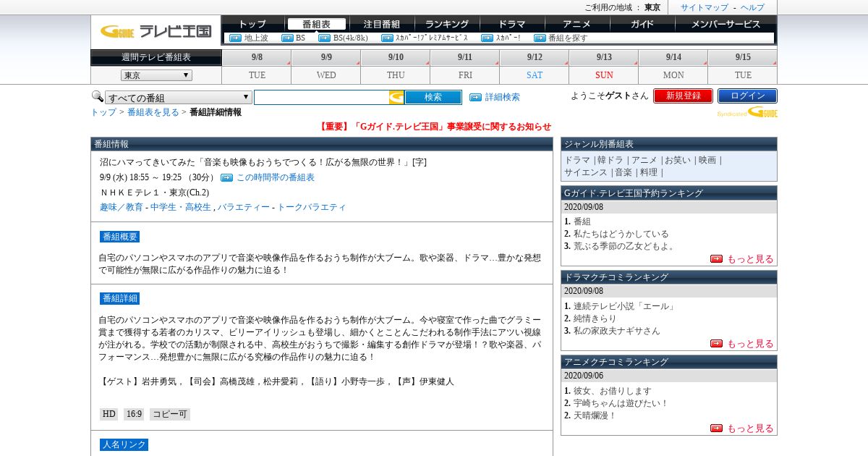Viewport: 868px width, 456px height.
Task: Open the サイトマップ link
Action: (x=705, y=7)
